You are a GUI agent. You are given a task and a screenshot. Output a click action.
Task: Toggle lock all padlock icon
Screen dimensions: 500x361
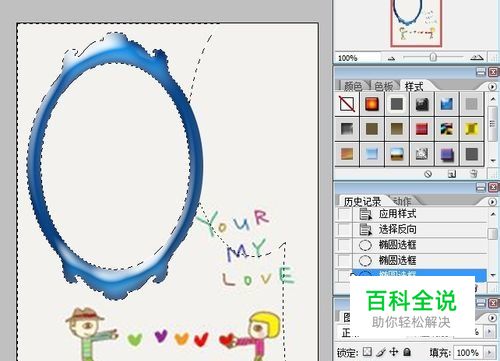point(407,352)
